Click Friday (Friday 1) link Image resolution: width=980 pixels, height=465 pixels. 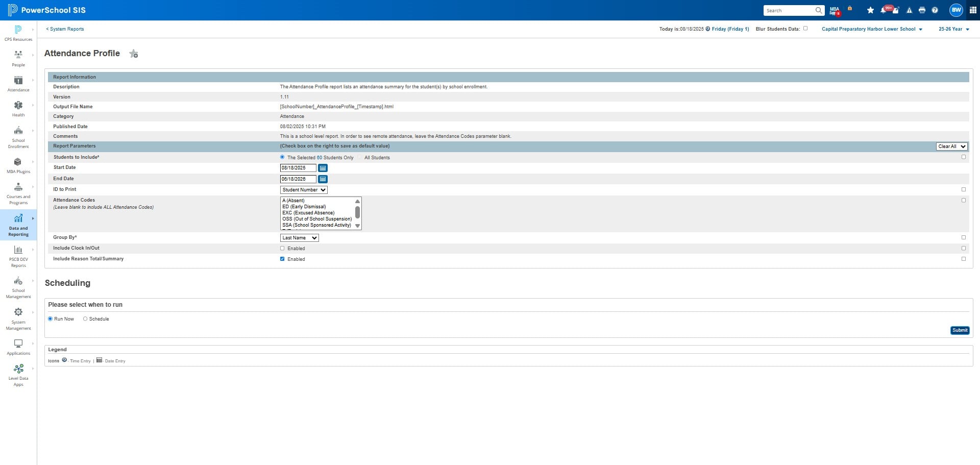click(730, 29)
